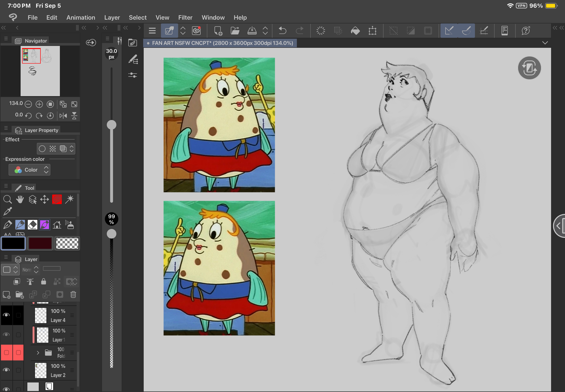Click the Undo arrow in command bar

click(x=282, y=30)
